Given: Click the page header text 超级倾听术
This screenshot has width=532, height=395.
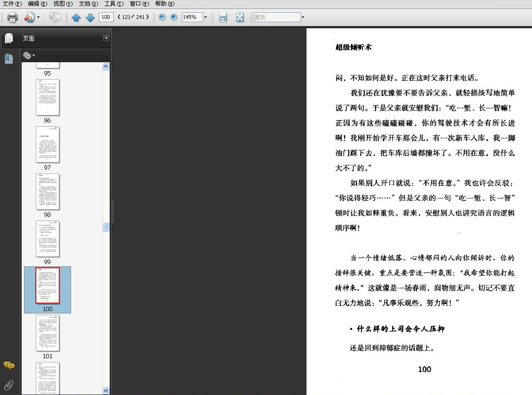Looking at the screenshot, I should point(353,47).
